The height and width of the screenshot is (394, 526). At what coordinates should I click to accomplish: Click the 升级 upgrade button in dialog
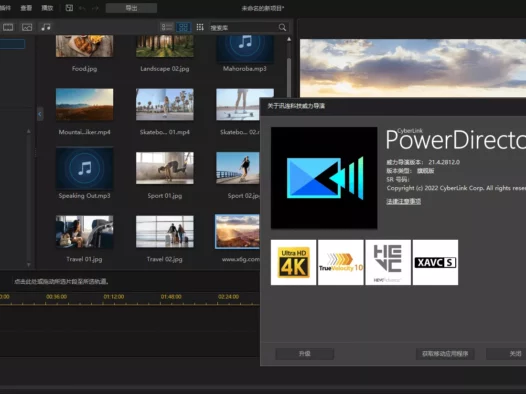pyautogui.click(x=305, y=354)
